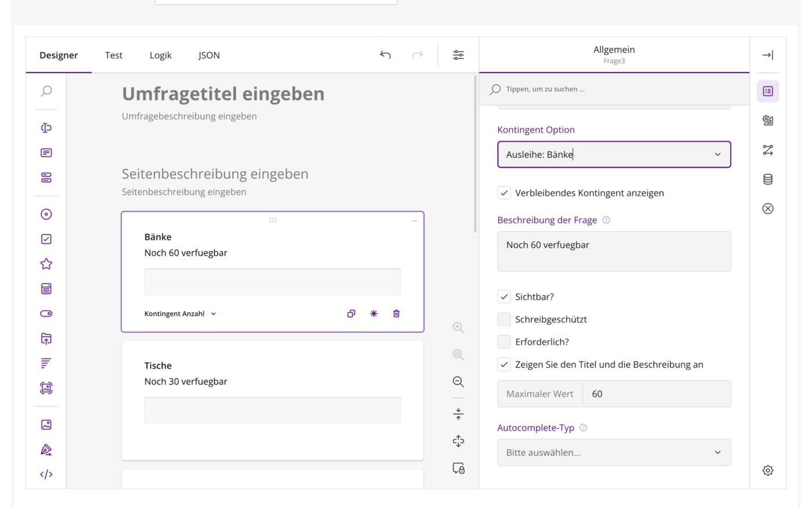
Task: Click the Beschreibung der Frage help icon
Action: coord(606,220)
